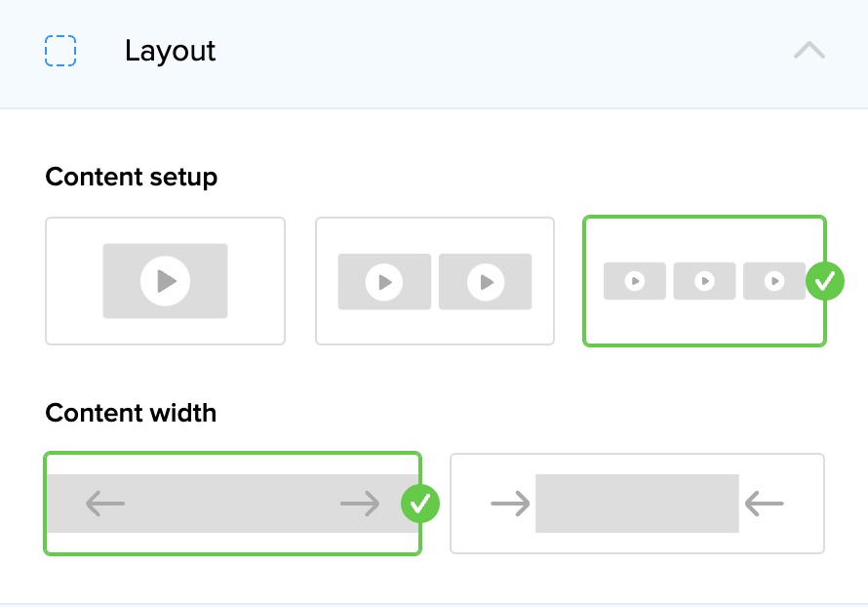Viewport: 868px width, 607px height.
Task: Choose the boxed content width option
Action: click(x=637, y=504)
